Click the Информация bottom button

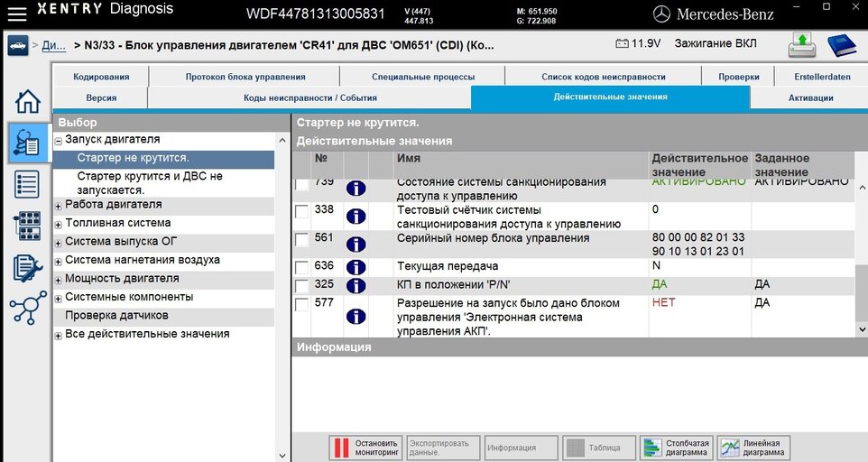click(522, 448)
